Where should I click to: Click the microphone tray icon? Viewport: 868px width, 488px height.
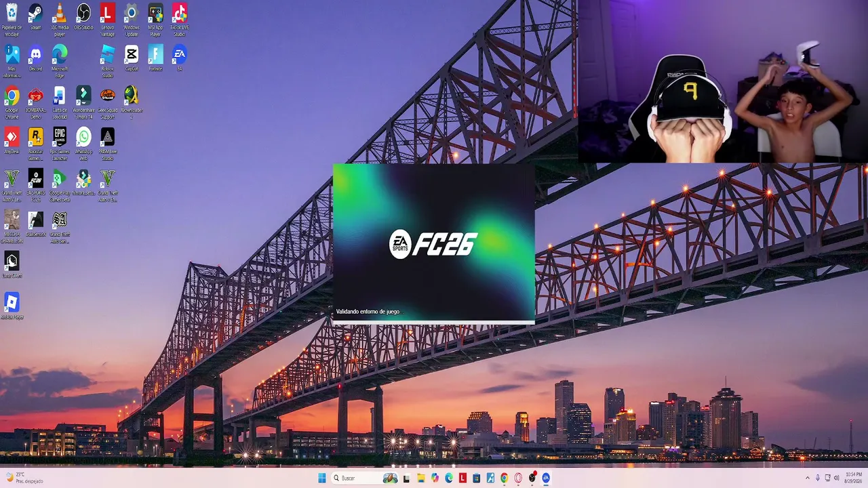point(817,478)
